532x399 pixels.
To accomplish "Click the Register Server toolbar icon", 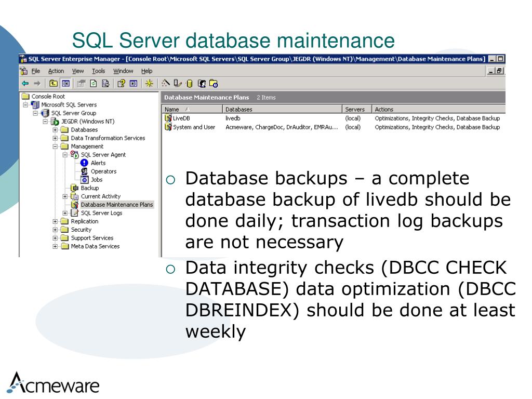I will coord(178,83).
